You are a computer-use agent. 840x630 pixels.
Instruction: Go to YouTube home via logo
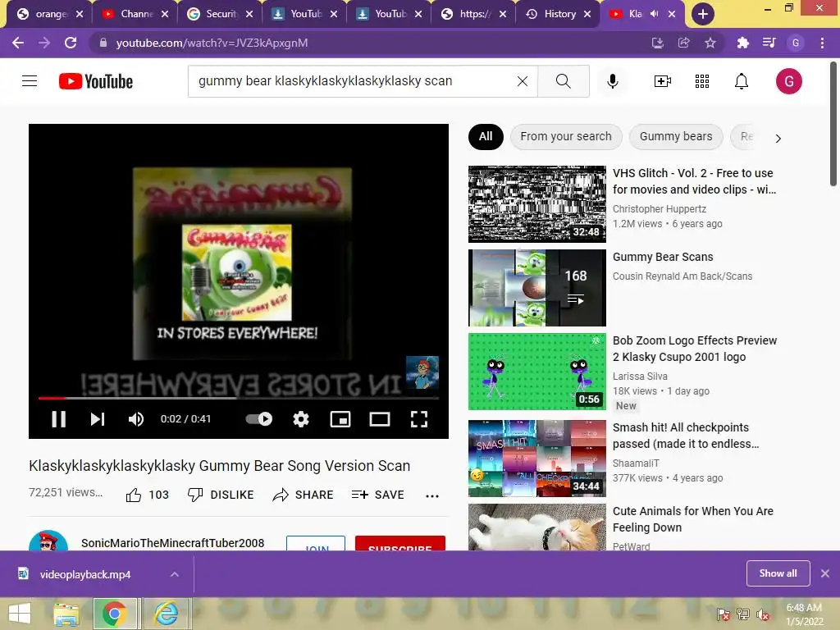(x=96, y=81)
